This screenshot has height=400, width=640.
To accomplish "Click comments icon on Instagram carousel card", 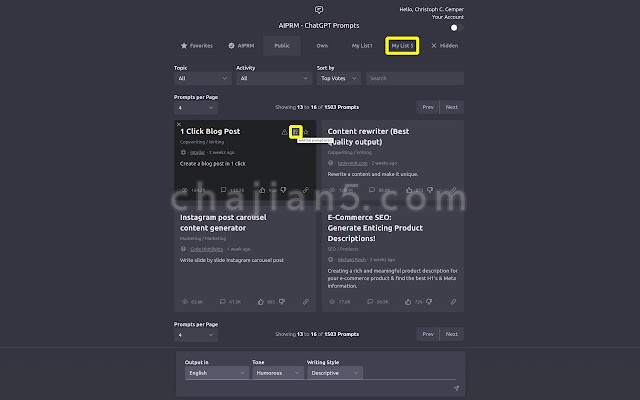I will click(222, 302).
